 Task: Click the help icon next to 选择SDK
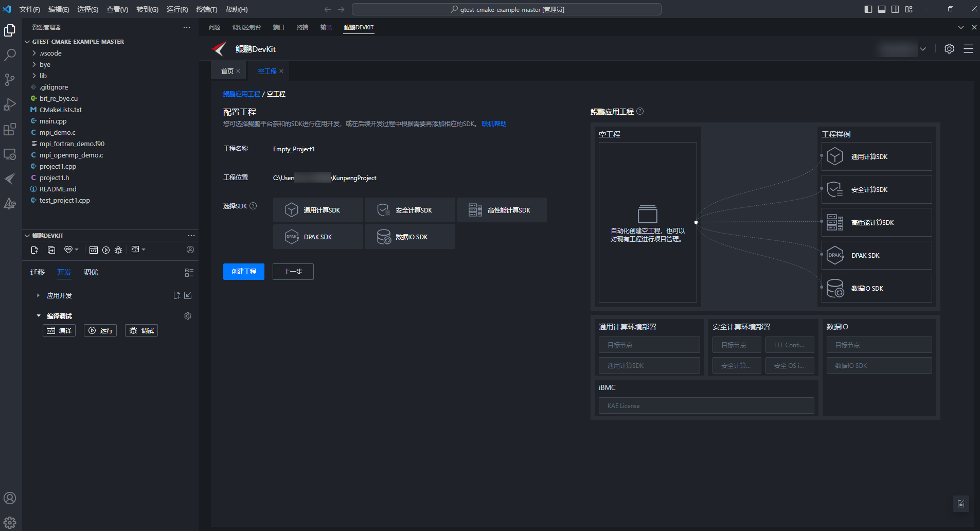[x=253, y=206]
